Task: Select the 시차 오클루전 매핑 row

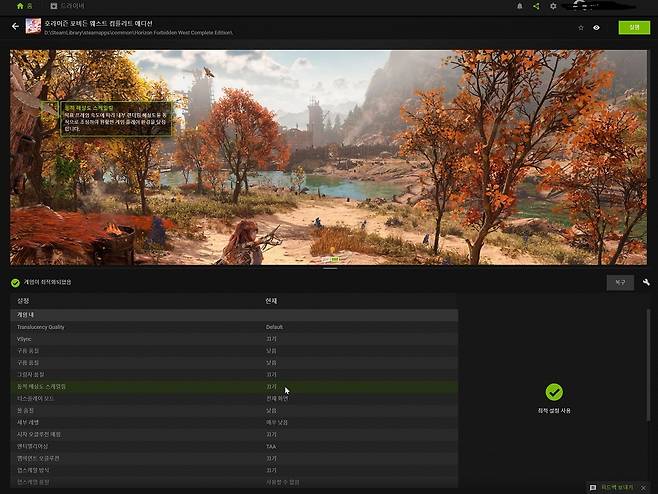Action: click(234, 434)
